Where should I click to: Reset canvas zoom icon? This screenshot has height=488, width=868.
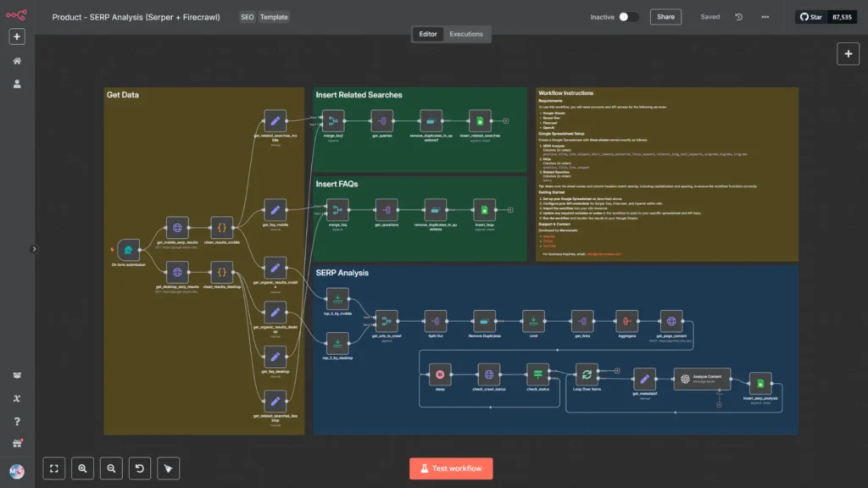140,469
